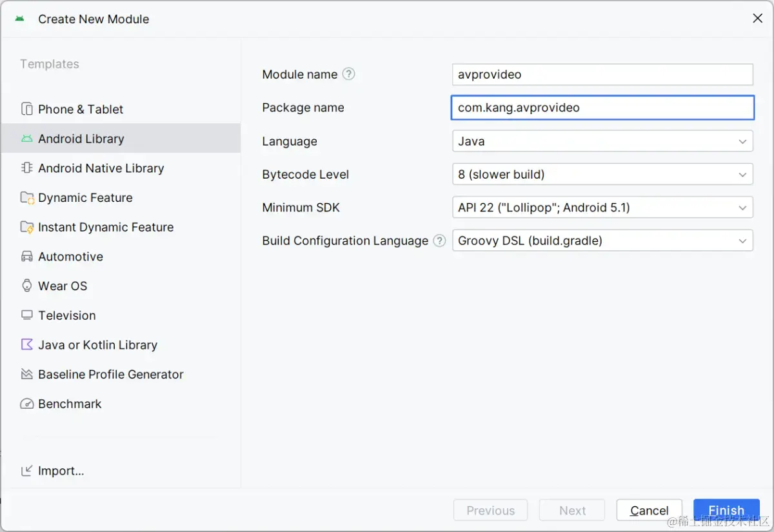The image size is (774, 532).
Task: Click the Dynamic Feature folder icon
Action: point(26,198)
